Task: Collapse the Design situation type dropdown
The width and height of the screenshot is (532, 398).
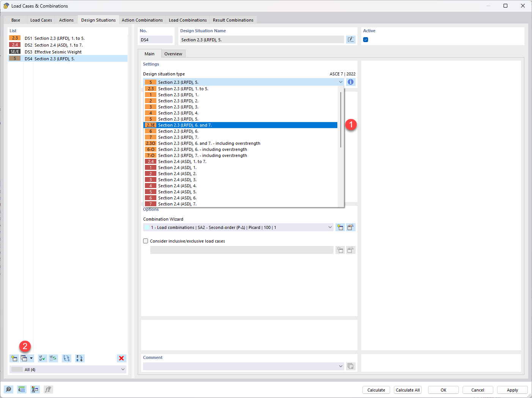Action: point(340,82)
